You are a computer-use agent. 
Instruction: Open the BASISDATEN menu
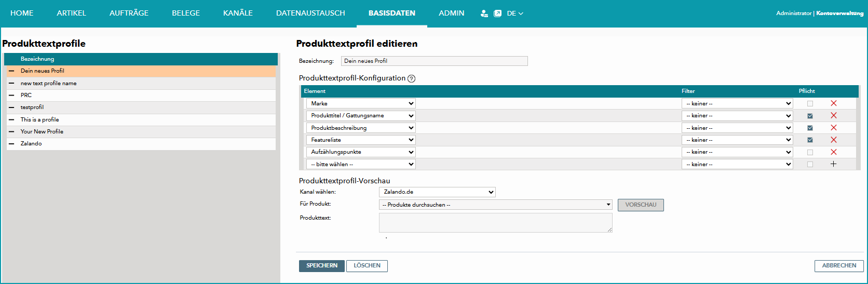point(392,13)
